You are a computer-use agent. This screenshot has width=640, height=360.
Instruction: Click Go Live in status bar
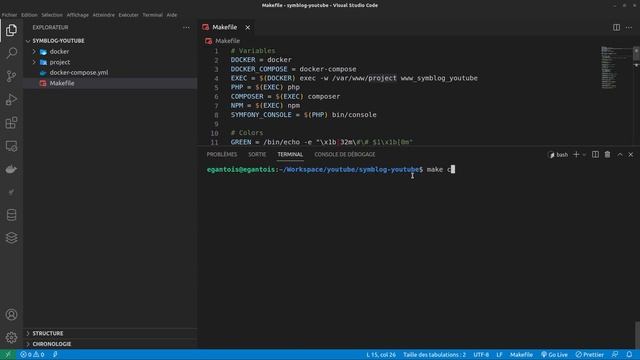(554, 355)
